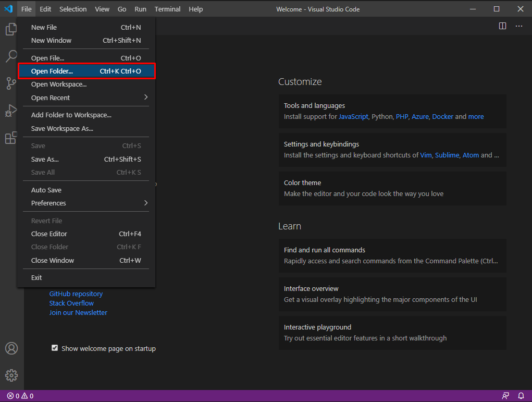
Task: Open the Color theme card
Action: [x=392, y=188]
